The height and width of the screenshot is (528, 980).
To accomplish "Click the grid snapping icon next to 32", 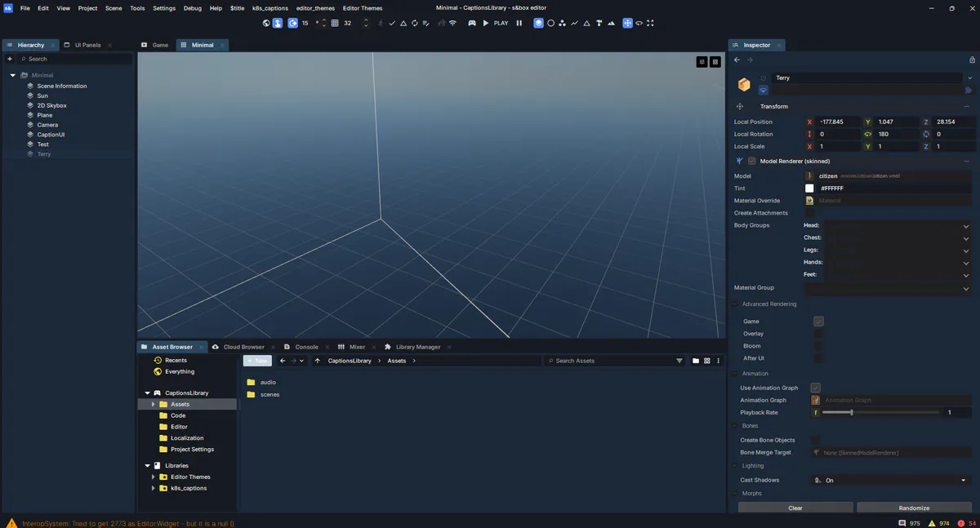I will 335,23.
